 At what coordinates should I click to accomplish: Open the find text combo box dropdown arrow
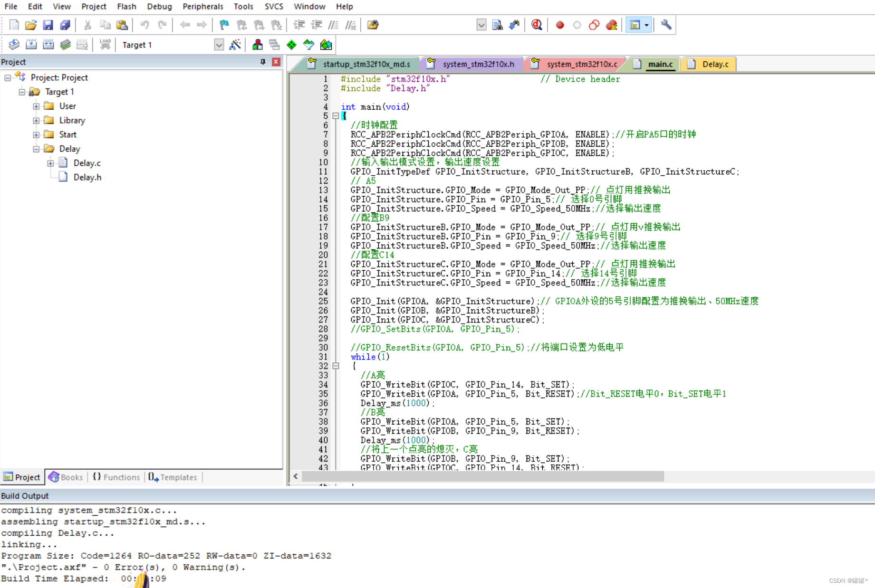point(481,25)
